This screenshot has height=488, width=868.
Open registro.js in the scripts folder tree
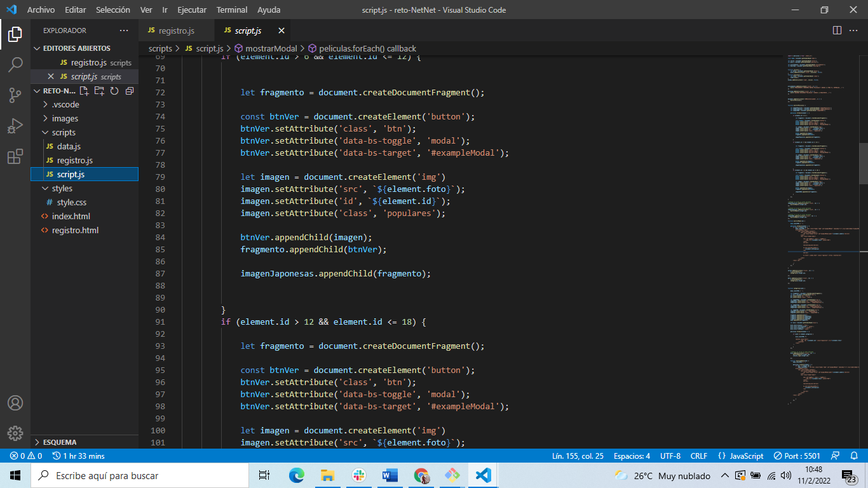tap(84, 161)
